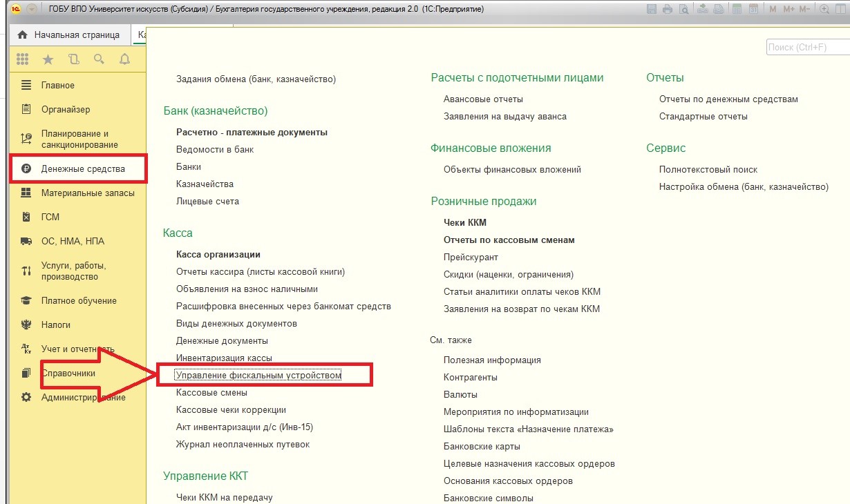Open Отчеты кассира (листы кассовой книги)
850x504 pixels.
point(261,271)
